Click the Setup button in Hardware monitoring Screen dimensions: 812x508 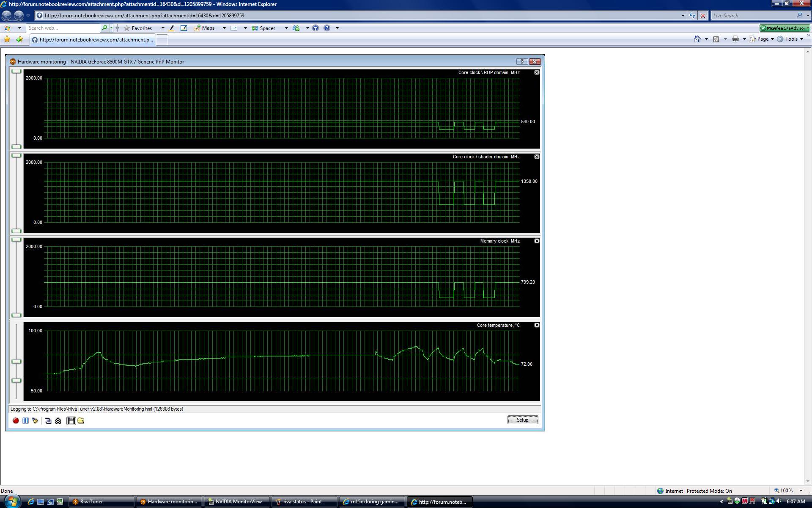[522, 420]
